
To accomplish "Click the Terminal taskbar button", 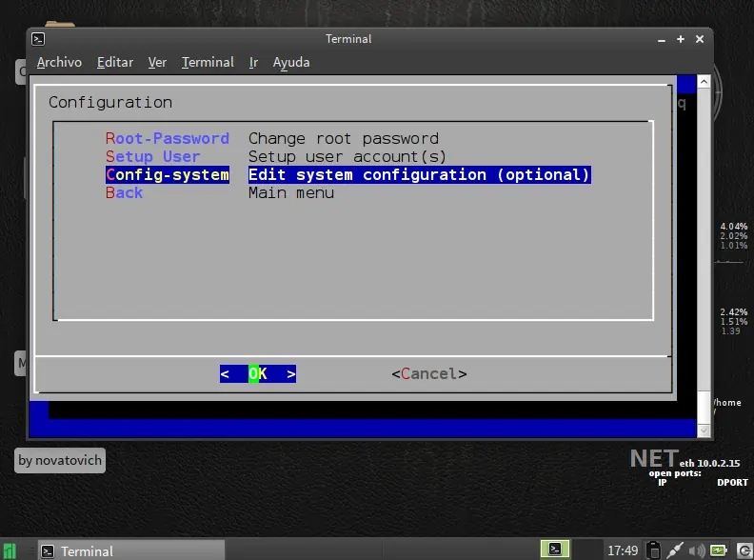I will [130, 550].
